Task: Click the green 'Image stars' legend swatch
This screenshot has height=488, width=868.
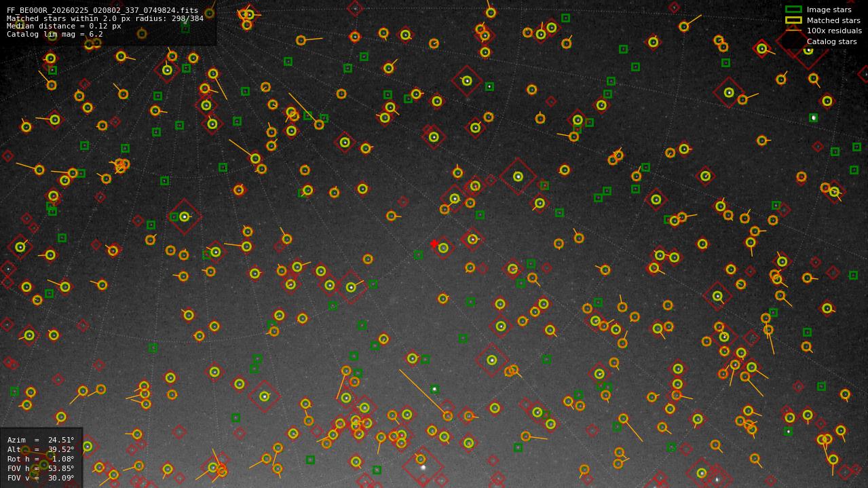Action: click(x=793, y=10)
